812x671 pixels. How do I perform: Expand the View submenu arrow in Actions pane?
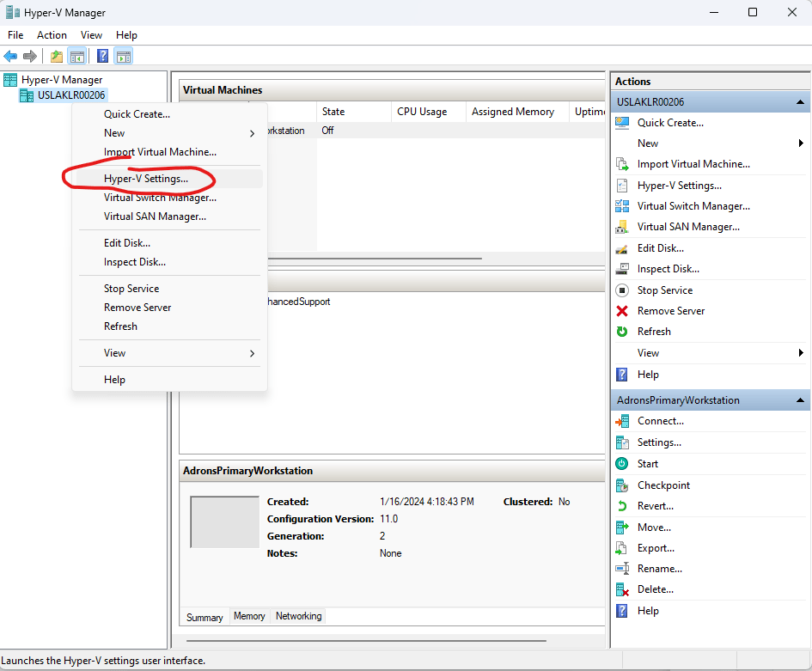801,352
